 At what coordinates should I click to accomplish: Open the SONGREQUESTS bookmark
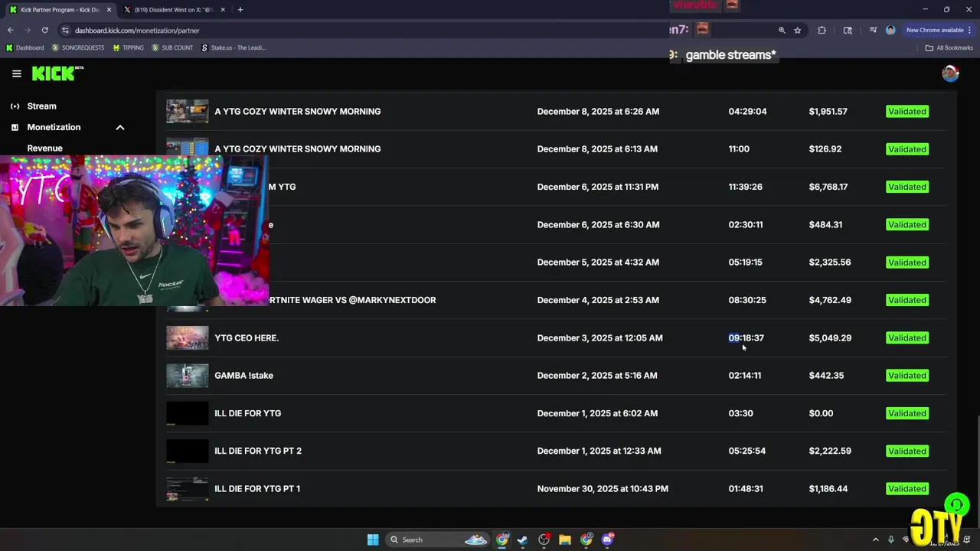78,47
